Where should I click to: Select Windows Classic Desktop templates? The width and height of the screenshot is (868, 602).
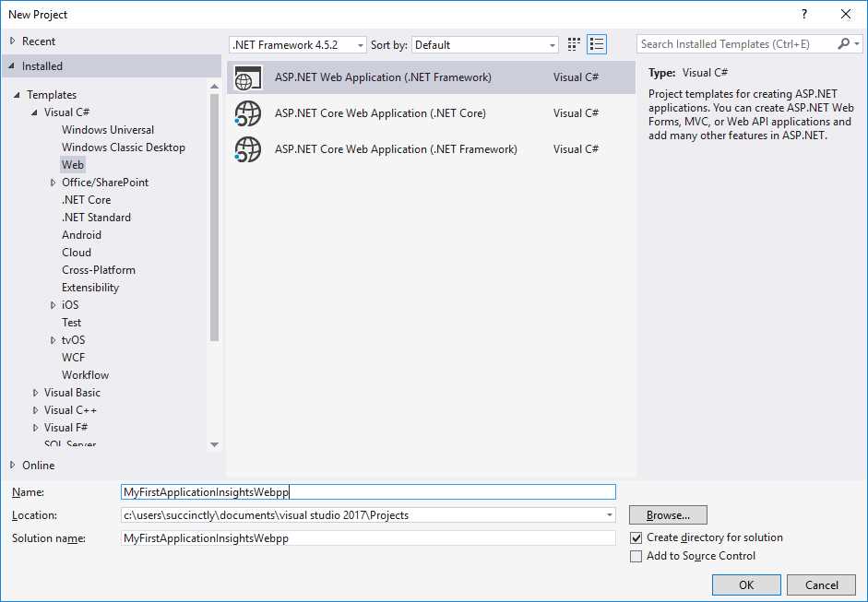click(124, 148)
